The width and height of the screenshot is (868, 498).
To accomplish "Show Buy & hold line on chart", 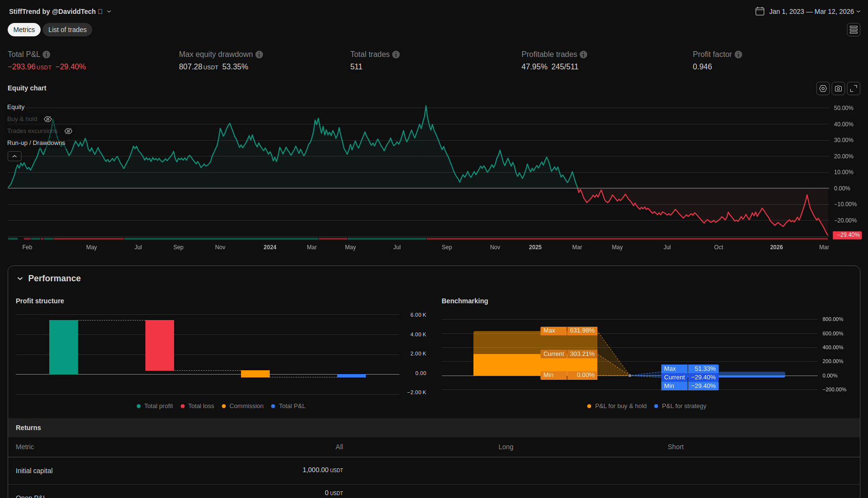I will [48, 119].
